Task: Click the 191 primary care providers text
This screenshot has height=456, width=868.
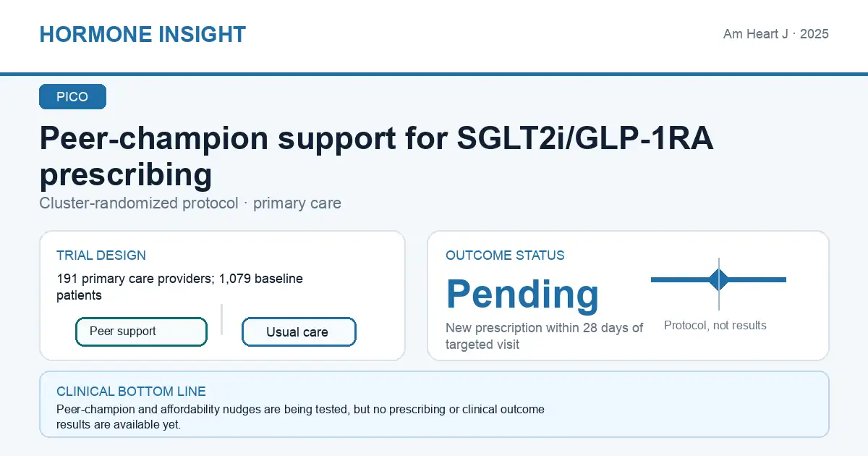Action: click(179, 287)
